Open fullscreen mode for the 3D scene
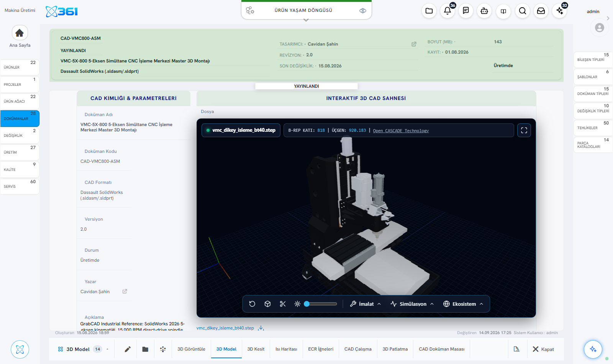Viewport: 613px width, 364px height. click(x=524, y=130)
